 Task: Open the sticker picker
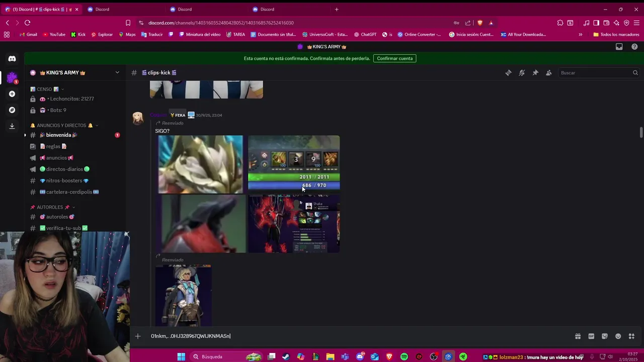pos(605,336)
